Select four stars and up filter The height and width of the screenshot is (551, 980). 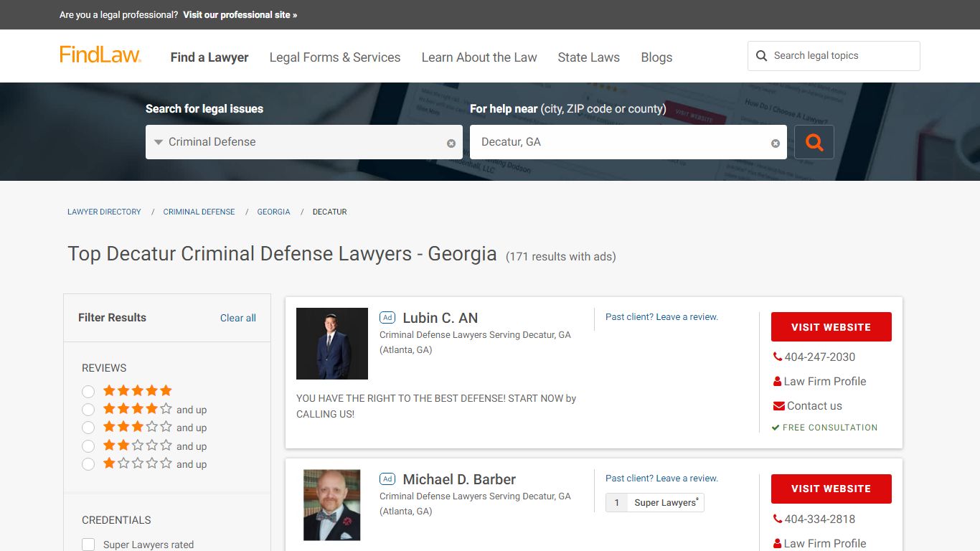(88, 410)
